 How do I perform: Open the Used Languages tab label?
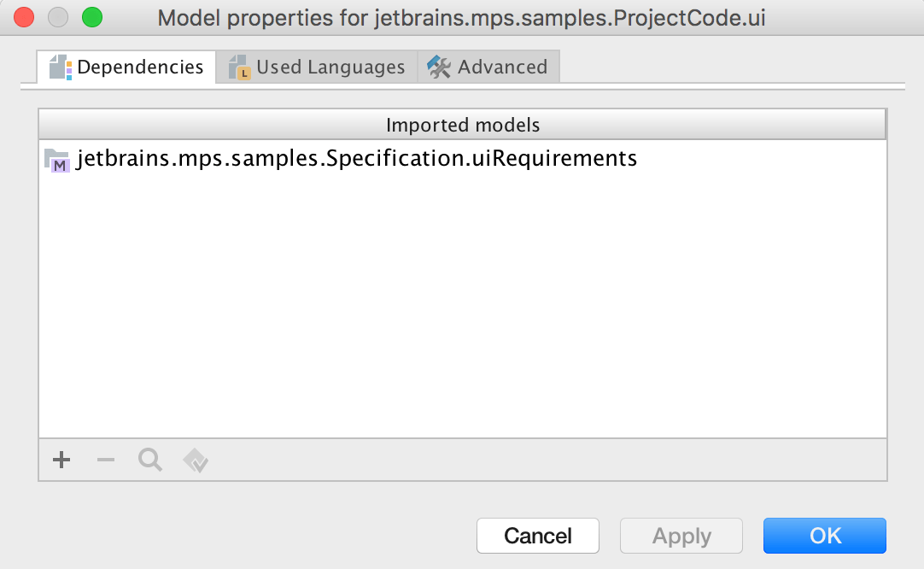(330, 67)
